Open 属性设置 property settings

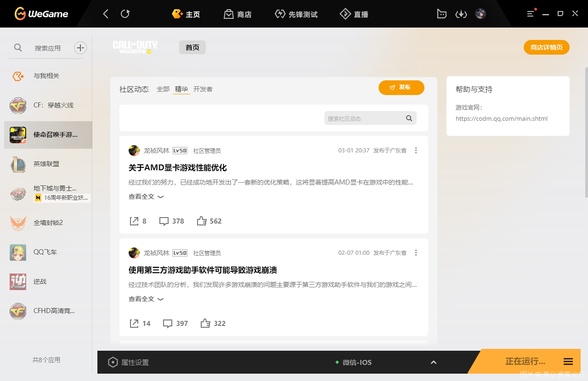click(128, 363)
